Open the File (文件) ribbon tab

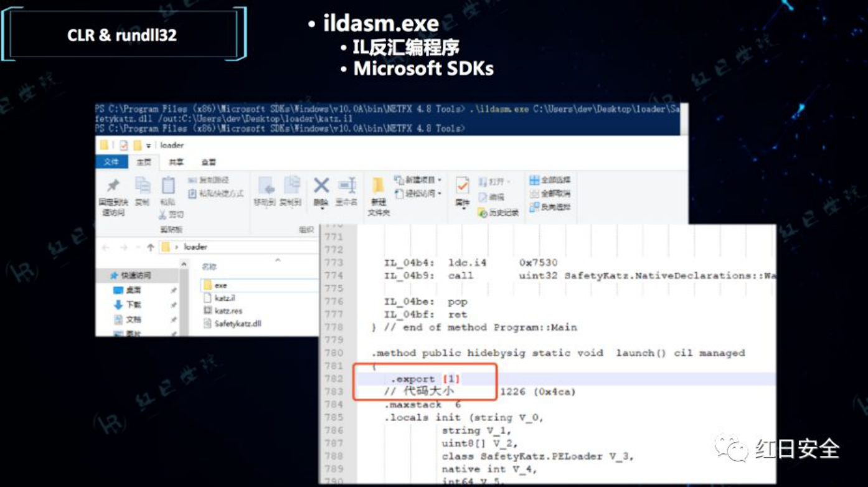click(111, 162)
